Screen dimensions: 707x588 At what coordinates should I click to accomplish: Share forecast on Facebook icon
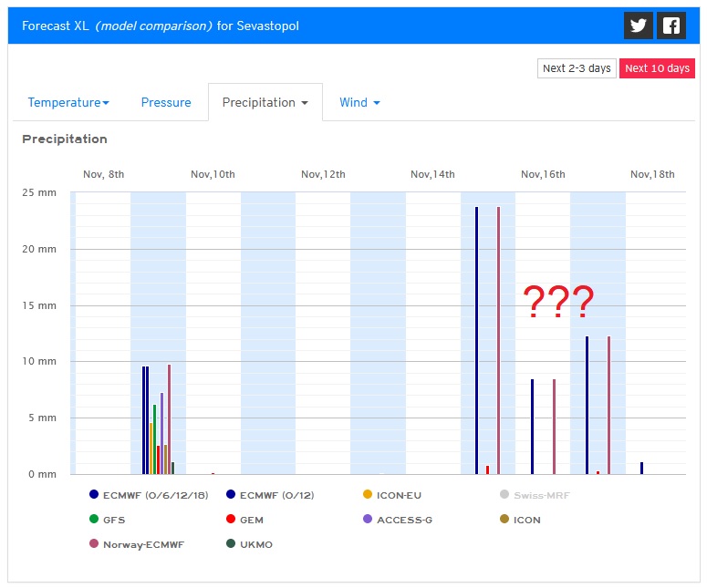pyautogui.click(x=671, y=26)
